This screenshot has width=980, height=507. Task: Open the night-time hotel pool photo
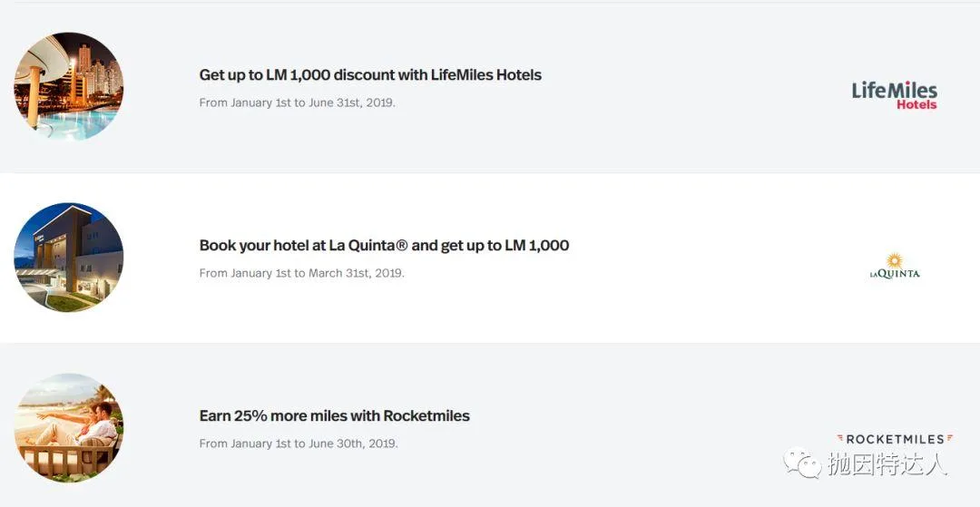(x=69, y=87)
